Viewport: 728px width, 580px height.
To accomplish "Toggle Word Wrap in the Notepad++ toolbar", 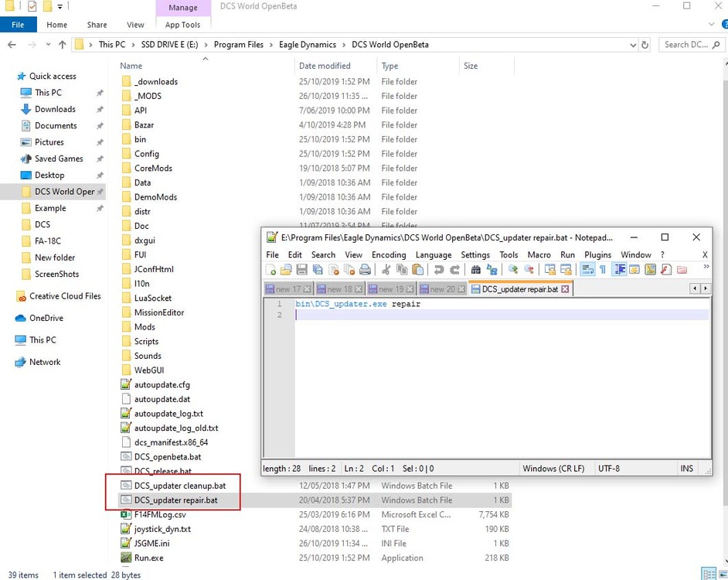I will point(587,271).
